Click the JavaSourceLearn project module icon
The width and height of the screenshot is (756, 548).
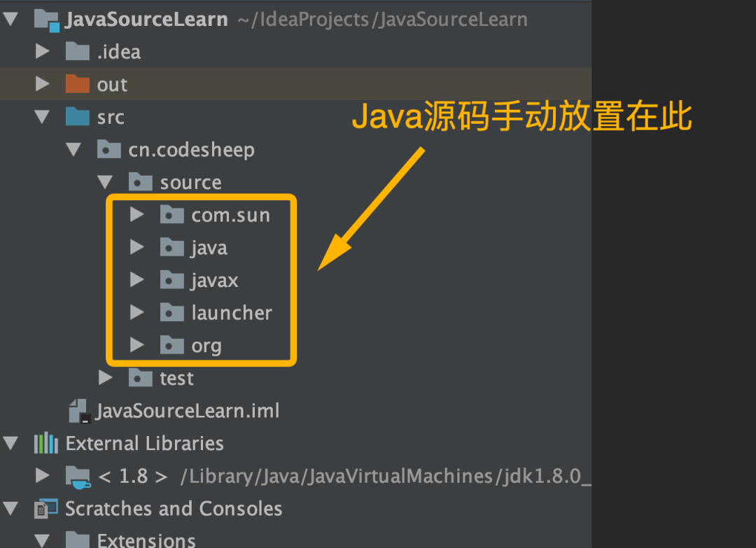tap(47, 19)
